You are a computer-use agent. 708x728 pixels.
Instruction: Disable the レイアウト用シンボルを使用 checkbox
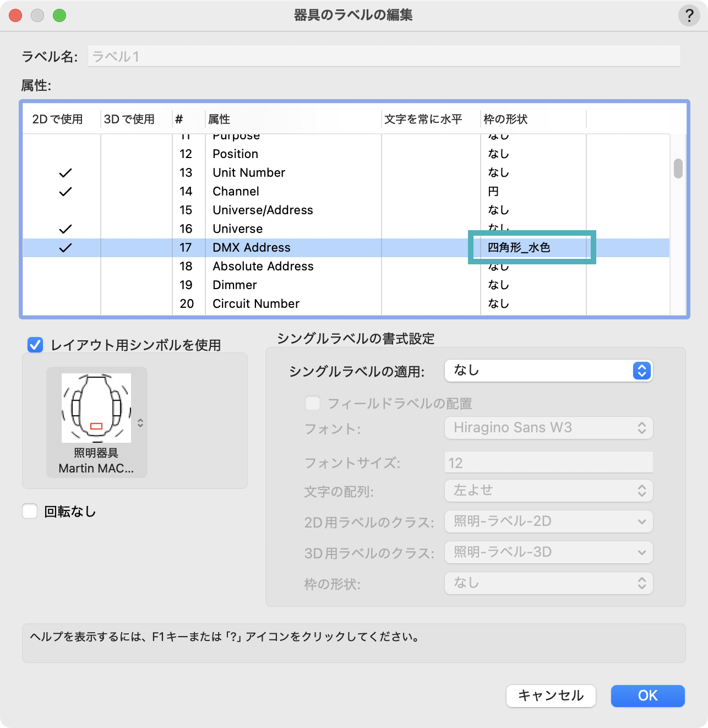tap(35, 345)
